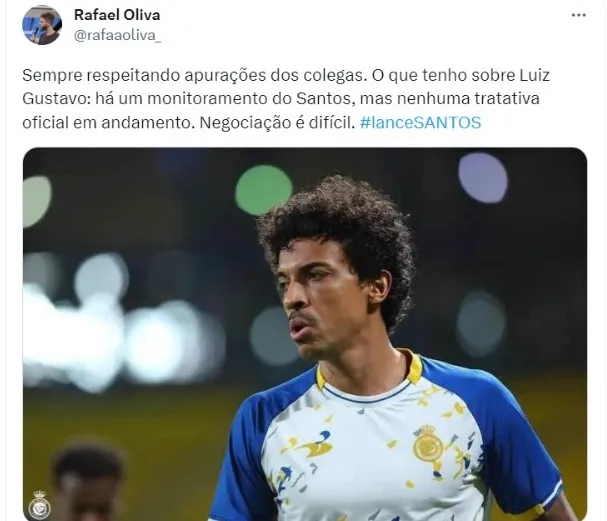Click the cluster of white bokeh lights
This screenshot has width=607, height=521.
(116, 329)
